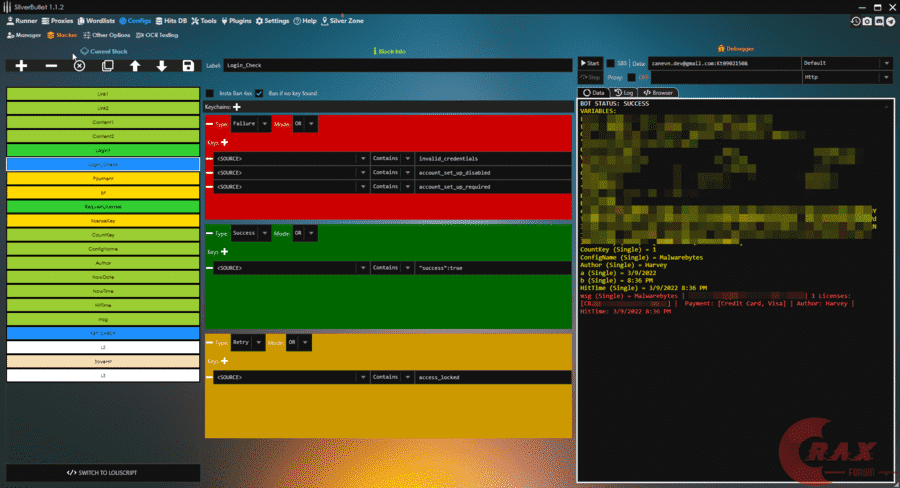This screenshot has height=488, width=900.
Task: Click the plus icon to add a block
Action: tap(23, 66)
